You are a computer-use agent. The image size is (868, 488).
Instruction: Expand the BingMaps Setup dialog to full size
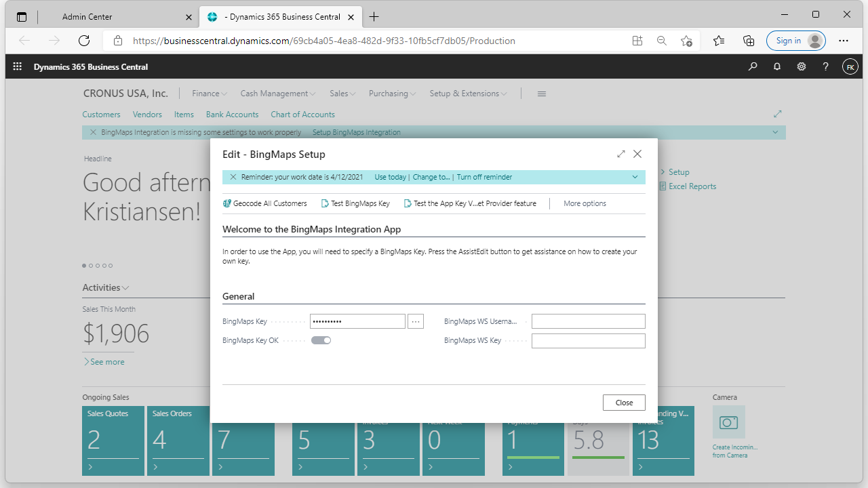point(621,154)
